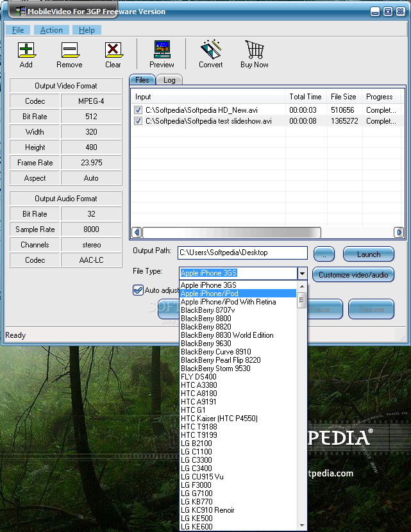Click Width value 320

91,131
